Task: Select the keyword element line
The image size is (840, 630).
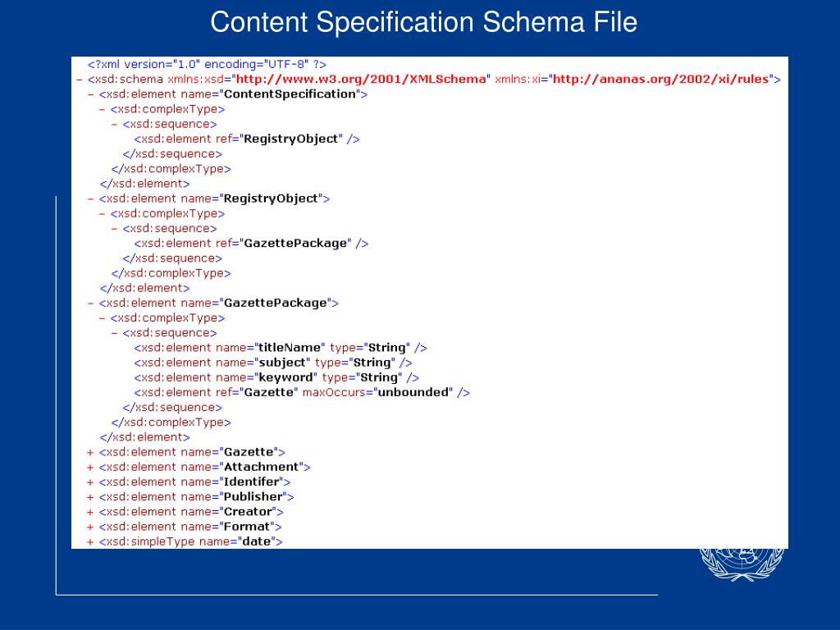Action: (x=276, y=377)
